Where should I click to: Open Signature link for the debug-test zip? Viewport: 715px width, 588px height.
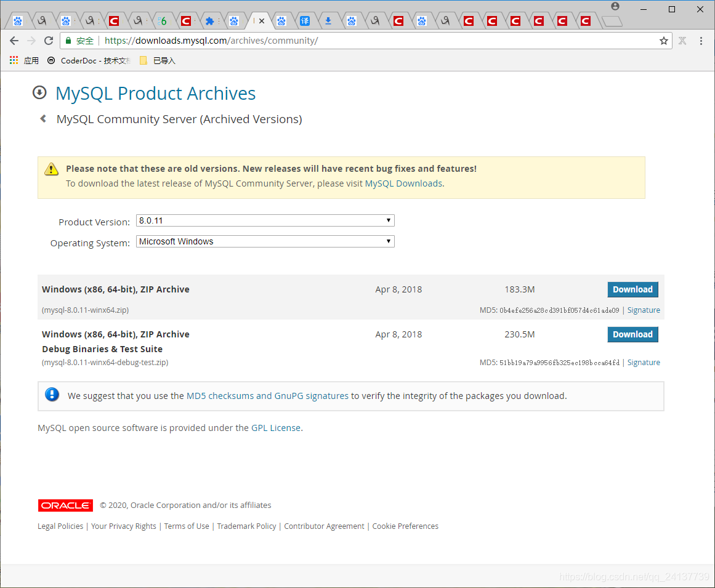[644, 363]
